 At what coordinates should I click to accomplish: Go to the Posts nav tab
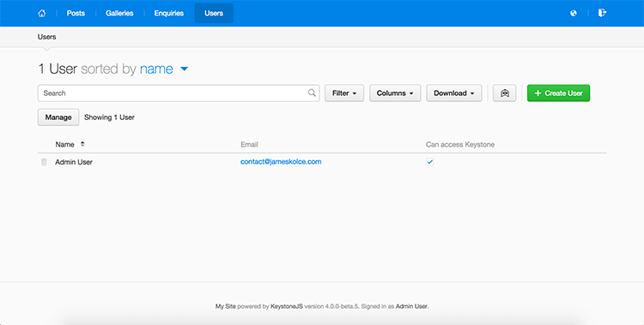[76, 13]
